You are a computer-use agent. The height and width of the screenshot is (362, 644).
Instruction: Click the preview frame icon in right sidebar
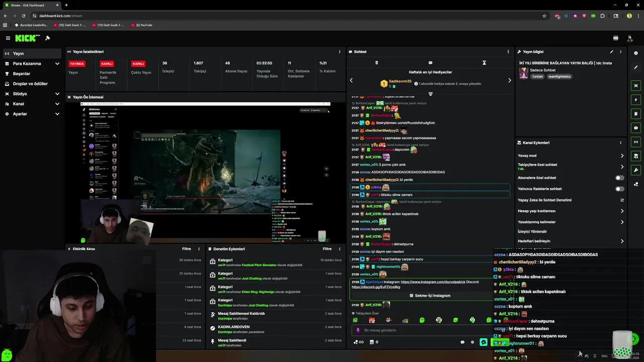(x=636, y=85)
